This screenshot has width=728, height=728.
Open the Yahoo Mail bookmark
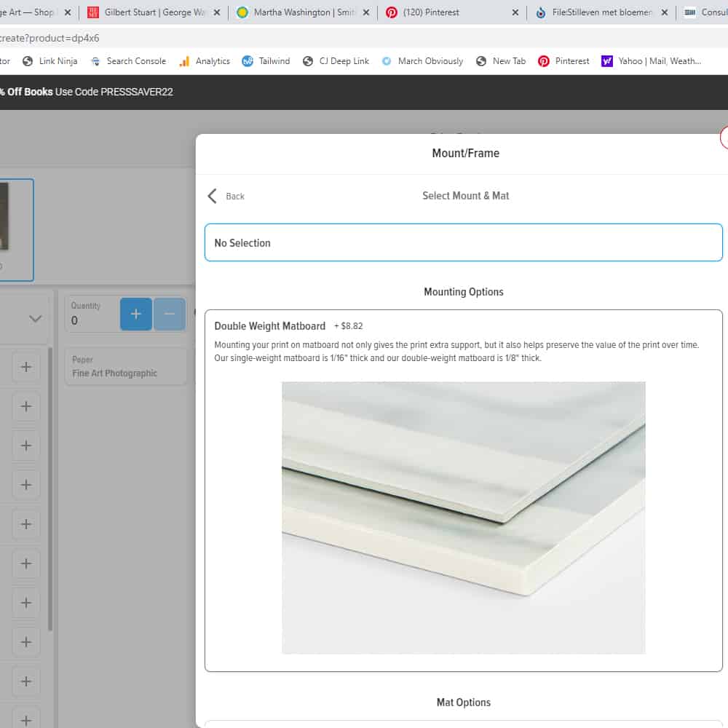pyautogui.click(x=652, y=61)
